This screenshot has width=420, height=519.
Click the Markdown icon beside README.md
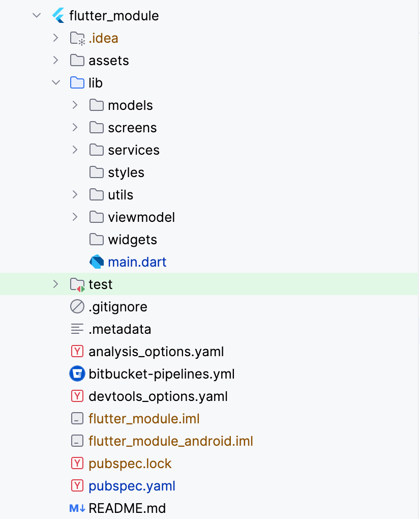coord(76,508)
